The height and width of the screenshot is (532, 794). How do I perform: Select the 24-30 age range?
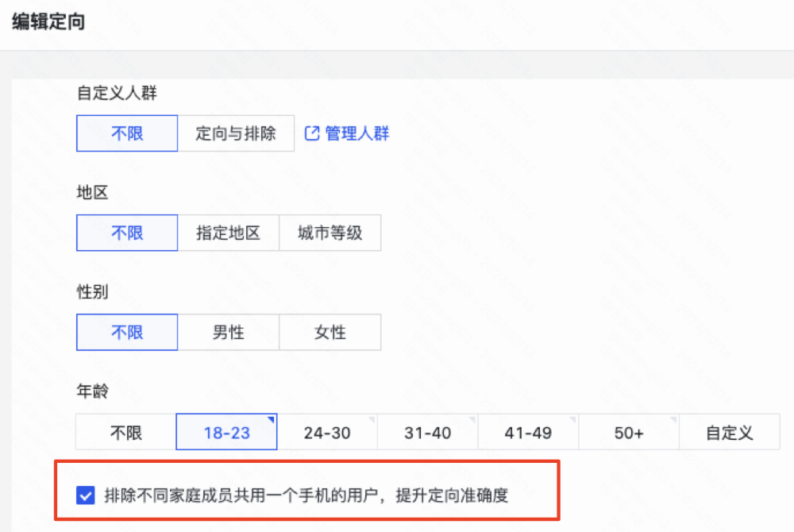click(327, 431)
